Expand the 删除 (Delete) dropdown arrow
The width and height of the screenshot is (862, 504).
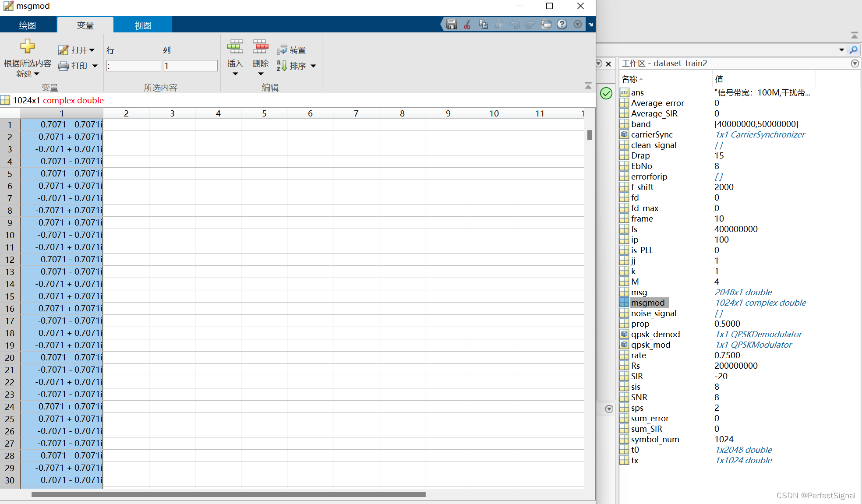tap(261, 74)
